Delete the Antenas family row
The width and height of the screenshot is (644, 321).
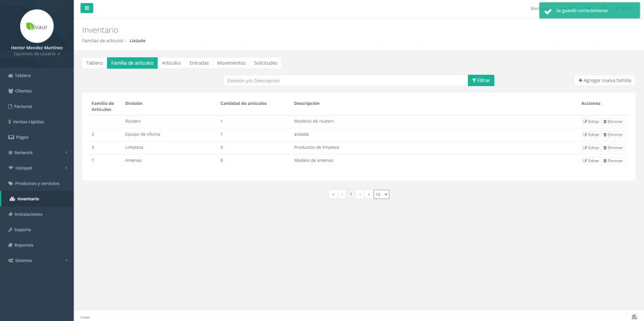tap(613, 161)
